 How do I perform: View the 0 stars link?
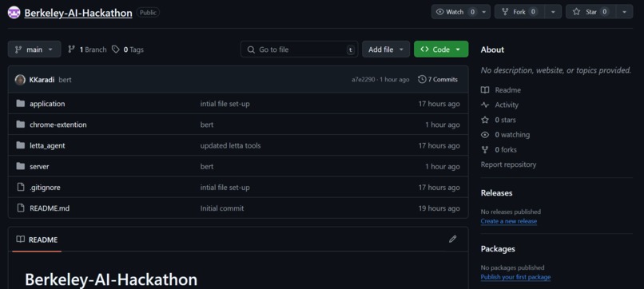point(499,120)
